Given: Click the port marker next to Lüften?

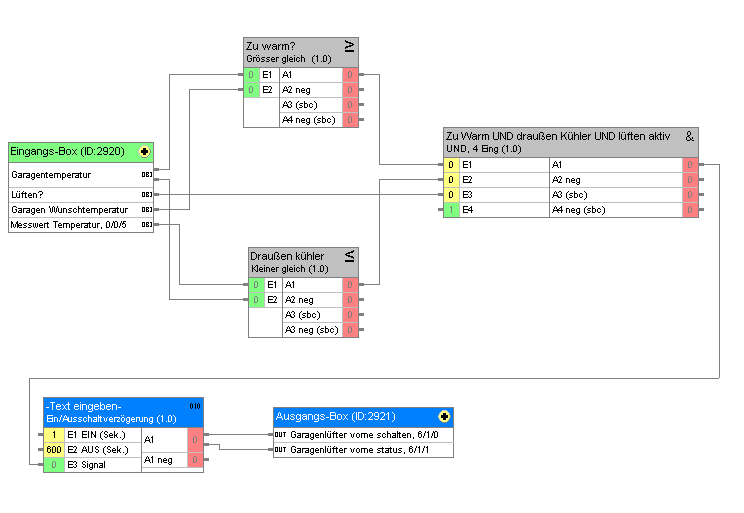Looking at the screenshot, I should [146, 194].
